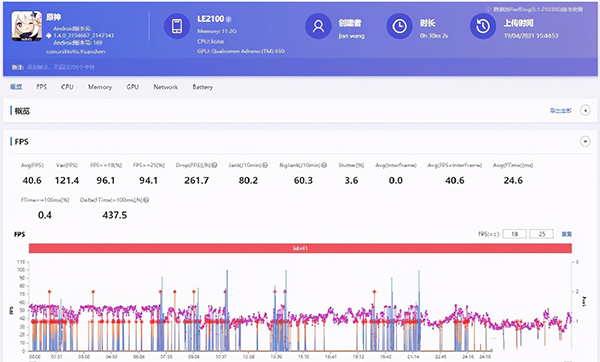Screen dimensions: 600x362
Task: Click the upload timestamp 19/04/2021
Action: (x=531, y=36)
